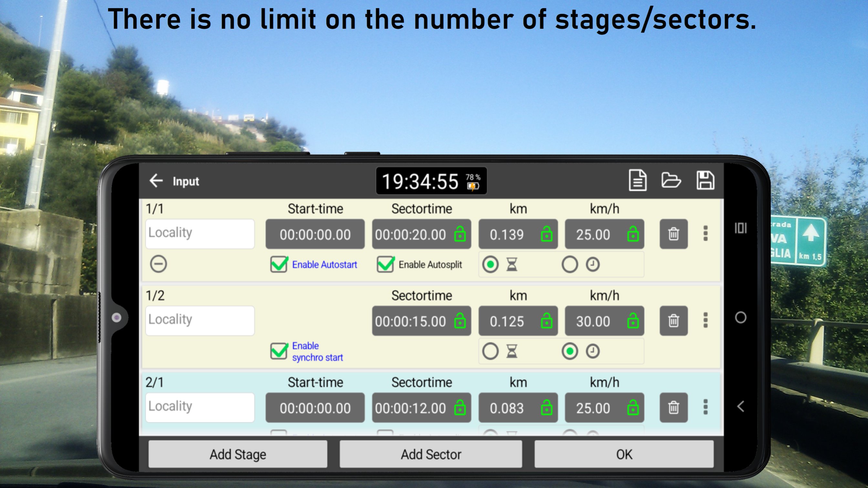Delete sector 1/2 with trash icon
This screenshot has width=868, height=488.
pos(673,320)
